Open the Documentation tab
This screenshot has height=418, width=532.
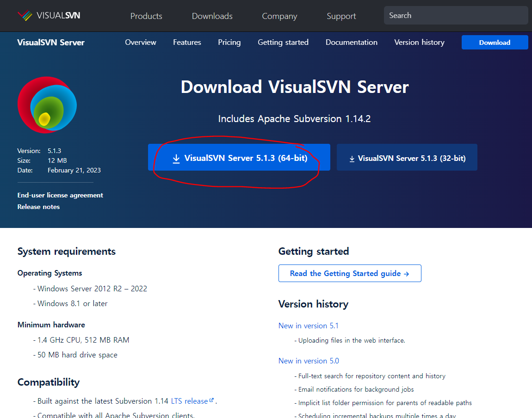pyautogui.click(x=352, y=43)
